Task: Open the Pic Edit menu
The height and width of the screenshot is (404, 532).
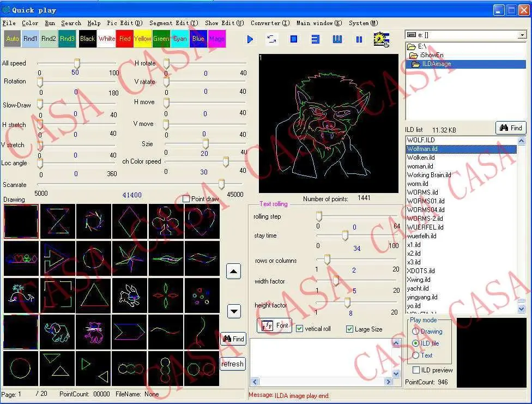Action: pos(124,23)
